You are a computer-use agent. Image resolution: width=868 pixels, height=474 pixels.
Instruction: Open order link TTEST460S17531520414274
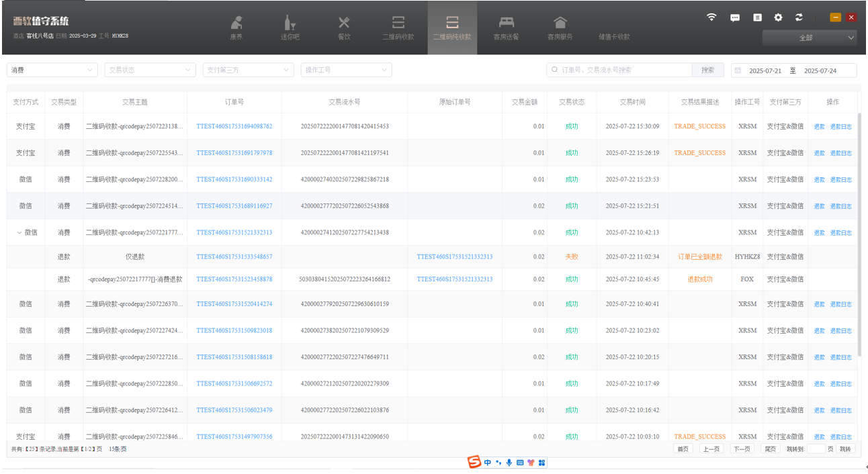click(234, 304)
